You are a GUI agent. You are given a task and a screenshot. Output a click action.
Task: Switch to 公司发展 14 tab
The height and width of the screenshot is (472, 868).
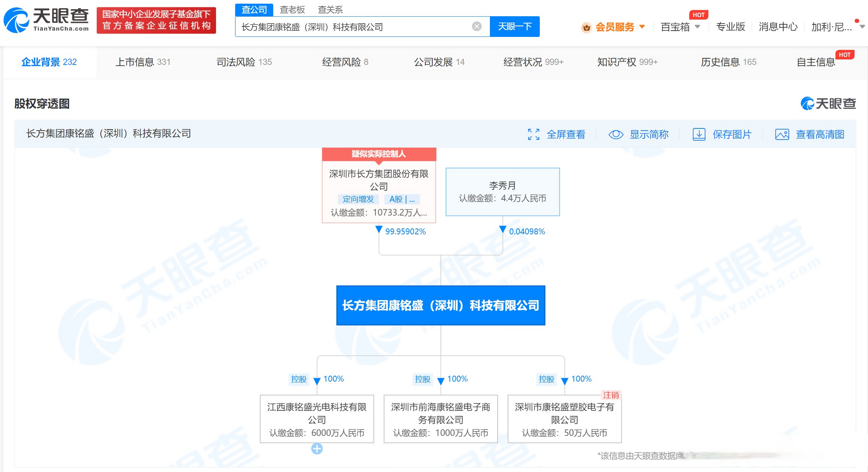coord(439,62)
